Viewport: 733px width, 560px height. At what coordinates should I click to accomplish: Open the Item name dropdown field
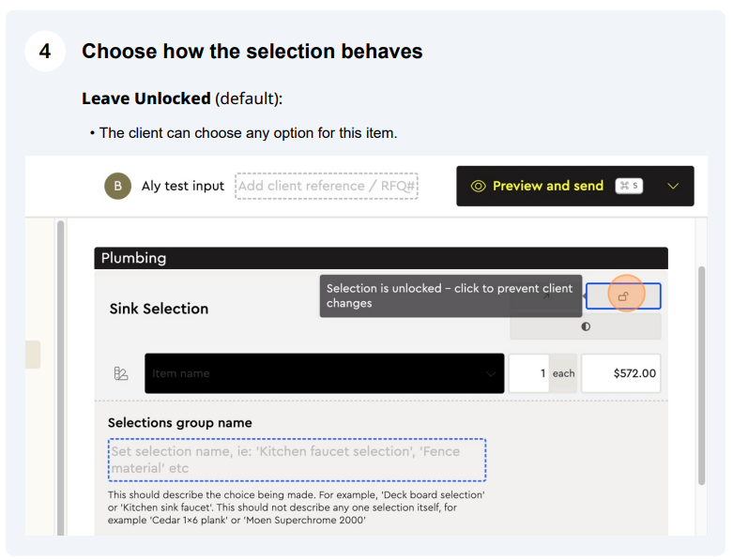click(x=325, y=373)
